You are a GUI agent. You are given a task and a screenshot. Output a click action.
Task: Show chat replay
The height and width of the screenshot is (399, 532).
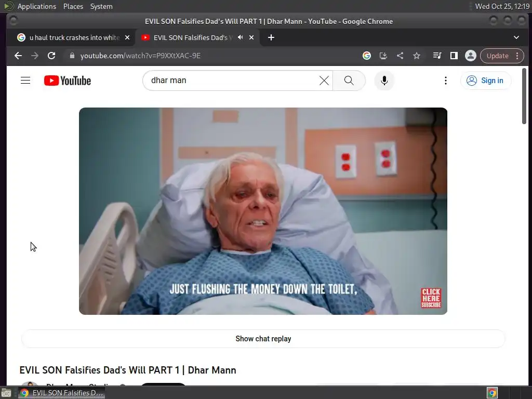pos(263,339)
